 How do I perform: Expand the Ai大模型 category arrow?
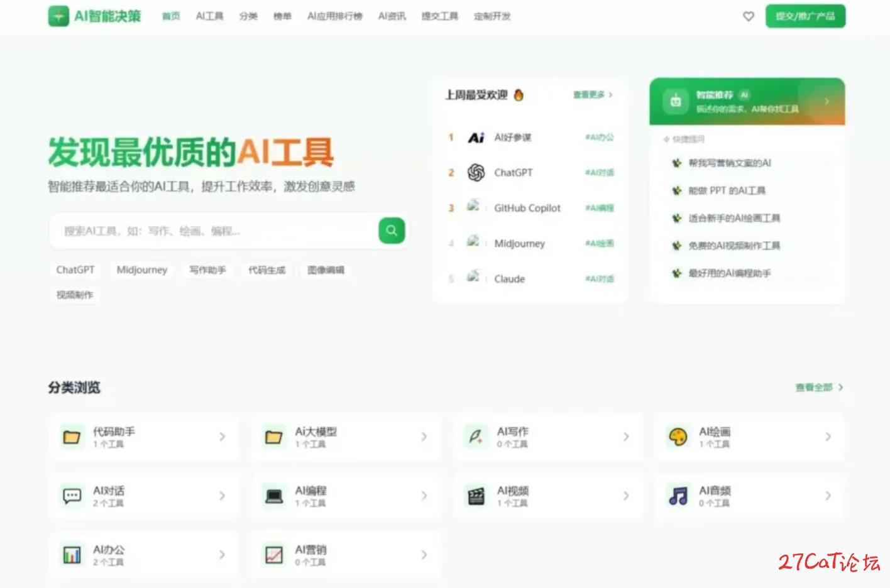click(424, 437)
